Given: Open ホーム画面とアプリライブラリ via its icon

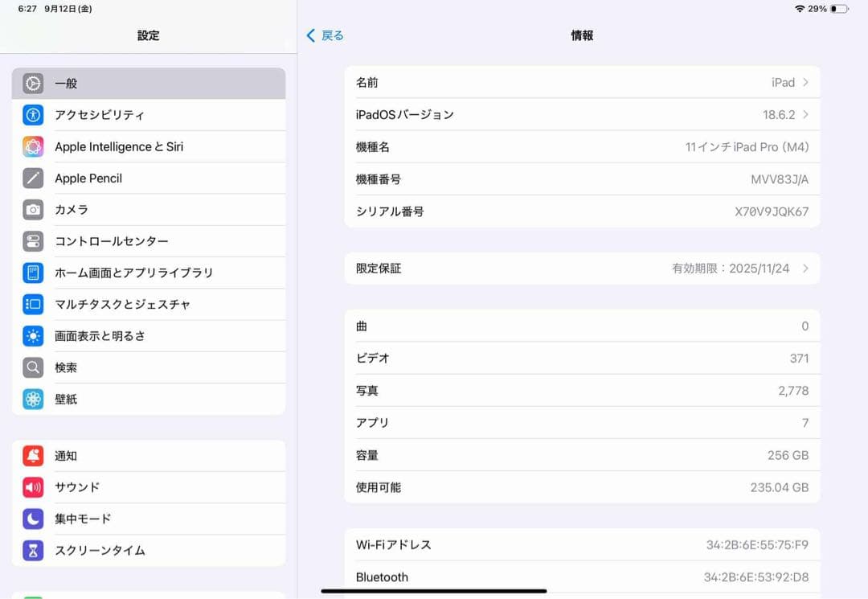Looking at the screenshot, I should 32,273.
